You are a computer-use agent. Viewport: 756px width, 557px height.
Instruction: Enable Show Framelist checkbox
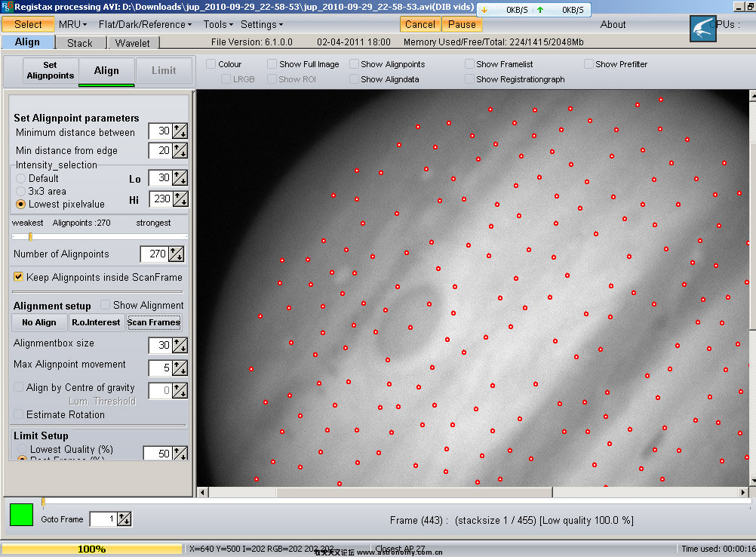click(469, 64)
